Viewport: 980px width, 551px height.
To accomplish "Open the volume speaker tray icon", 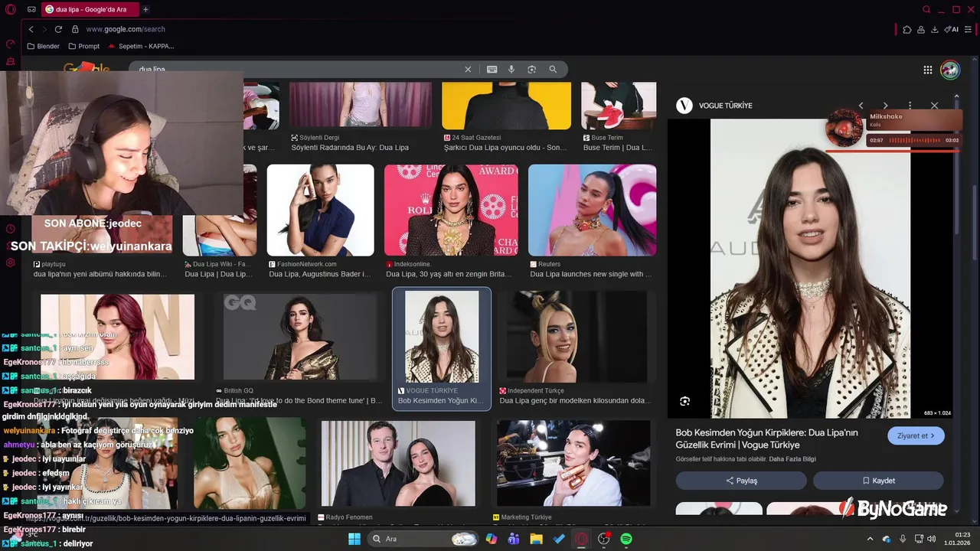I will 932,539.
